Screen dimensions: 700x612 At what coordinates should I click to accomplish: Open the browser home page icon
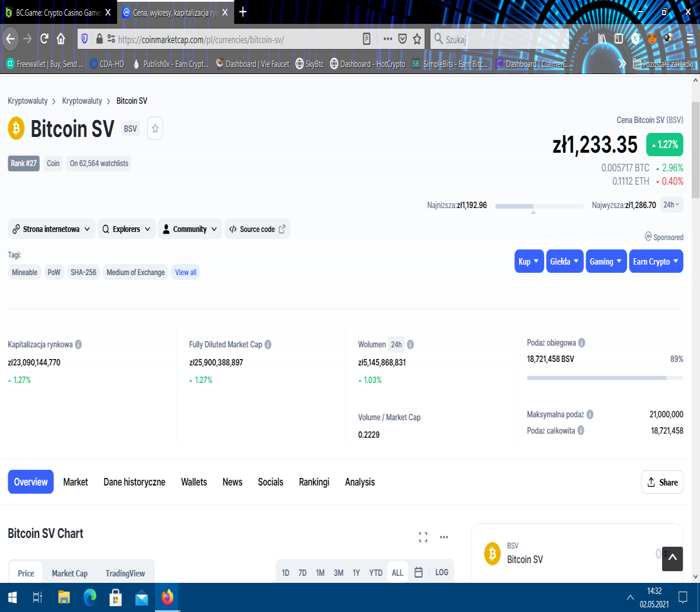tap(61, 39)
